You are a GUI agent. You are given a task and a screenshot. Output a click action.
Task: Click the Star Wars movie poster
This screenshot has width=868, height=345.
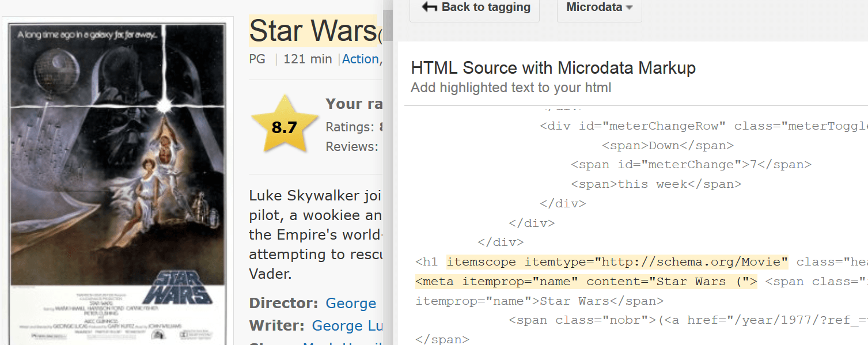point(117,183)
